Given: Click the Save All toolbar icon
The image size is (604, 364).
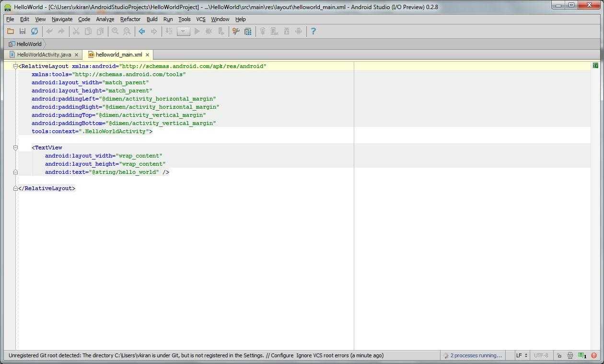Looking at the screenshot, I should click(22, 31).
